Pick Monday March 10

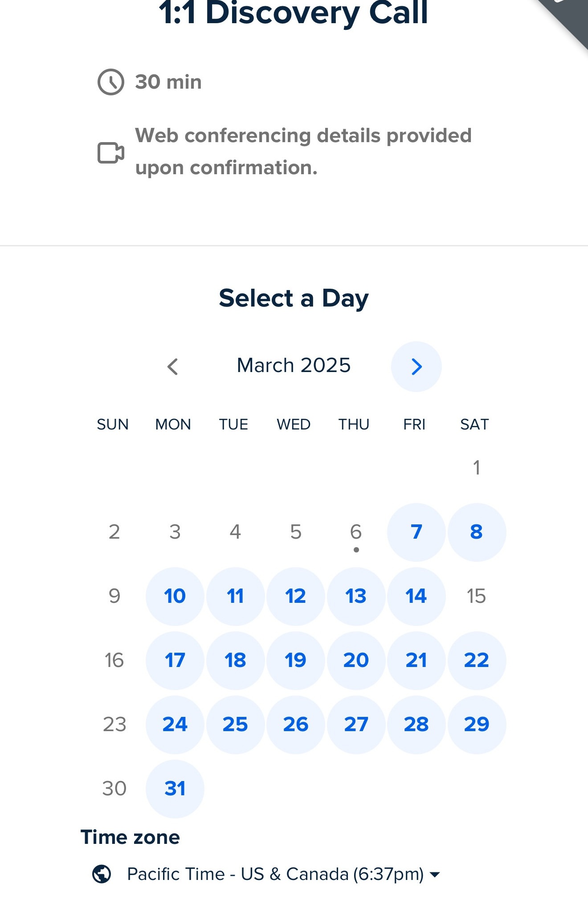[175, 596]
